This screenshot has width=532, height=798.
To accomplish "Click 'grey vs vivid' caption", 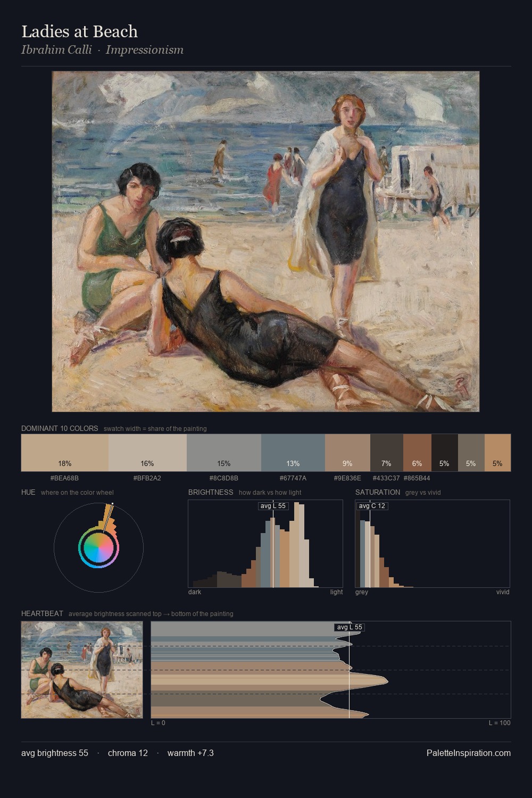I will 423,493.
